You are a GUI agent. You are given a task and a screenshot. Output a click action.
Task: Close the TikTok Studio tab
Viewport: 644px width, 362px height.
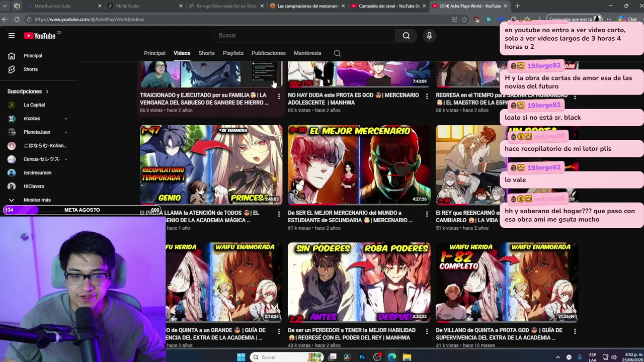(x=181, y=6)
